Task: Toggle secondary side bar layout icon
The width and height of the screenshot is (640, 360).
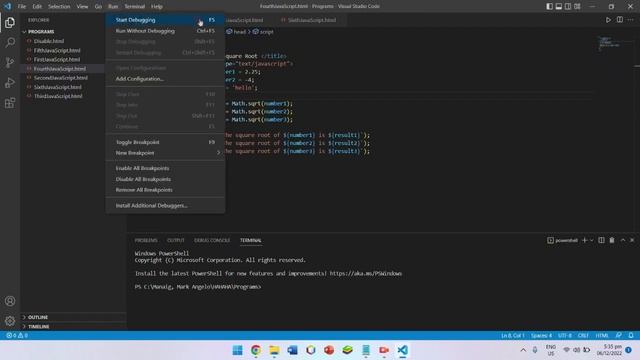Action: (568, 6)
